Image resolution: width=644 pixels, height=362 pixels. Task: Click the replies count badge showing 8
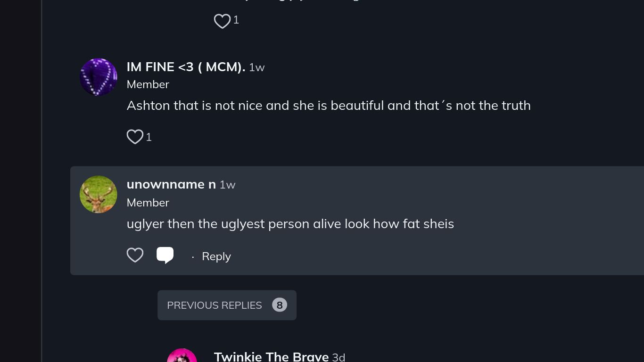coord(280,305)
